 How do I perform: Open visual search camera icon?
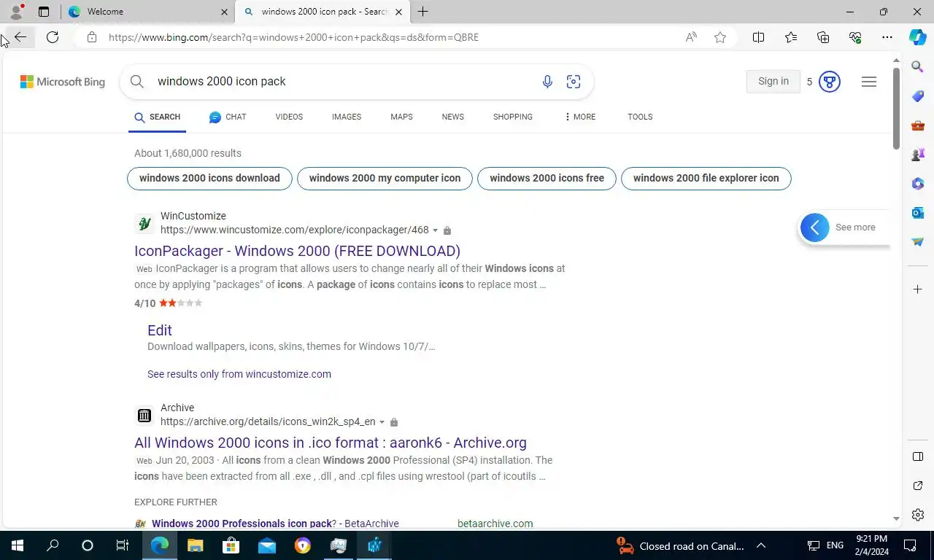(x=574, y=82)
